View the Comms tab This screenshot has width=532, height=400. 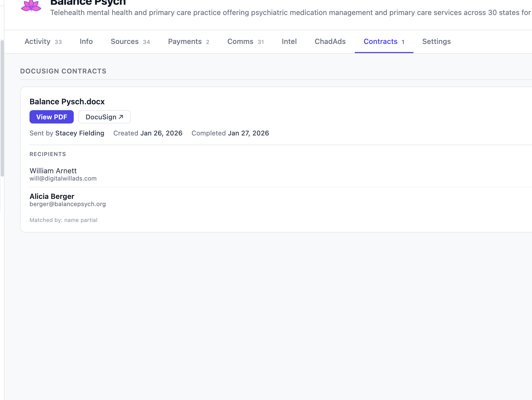pos(240,41)
